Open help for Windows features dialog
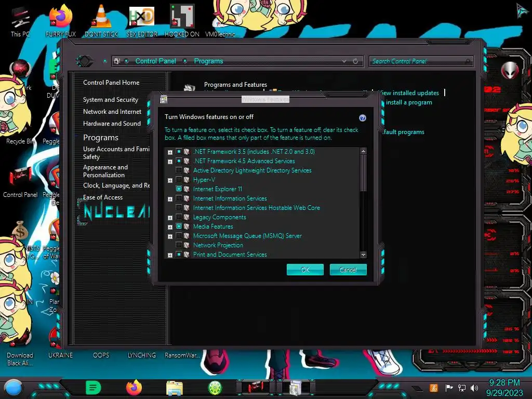This screenshot has width=532, height=399. [362, 118]
